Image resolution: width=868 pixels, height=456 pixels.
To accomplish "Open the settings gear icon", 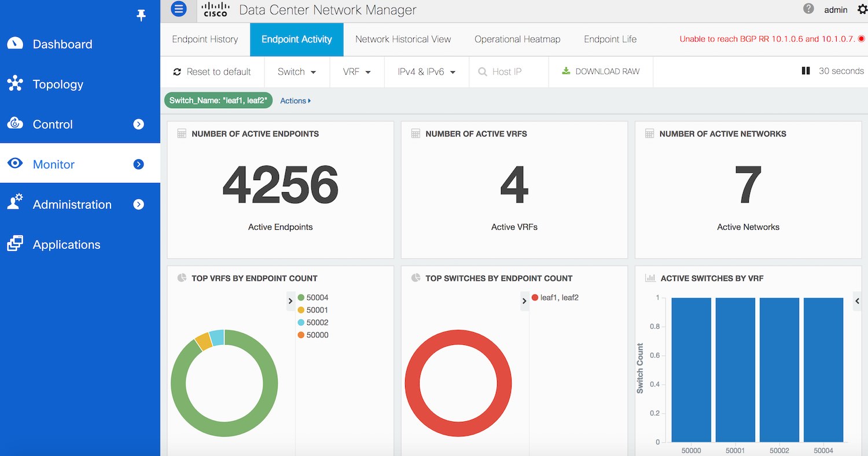I will point(862,9).
